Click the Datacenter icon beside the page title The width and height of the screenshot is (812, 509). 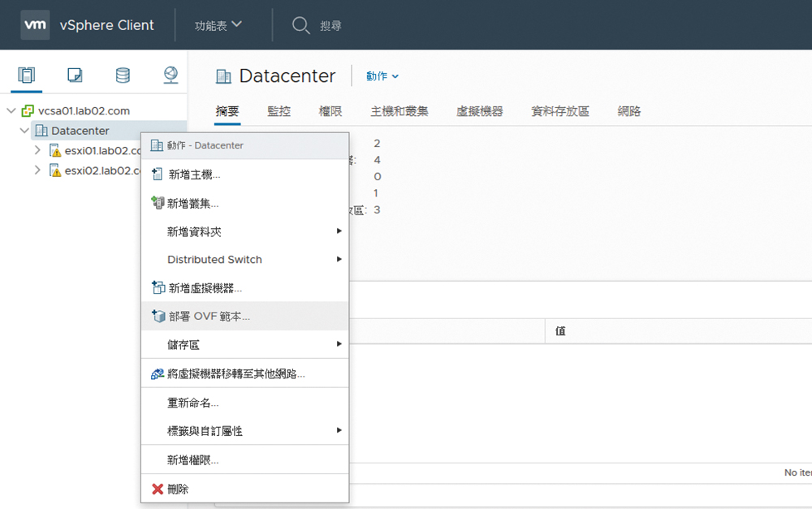(223, 76)
